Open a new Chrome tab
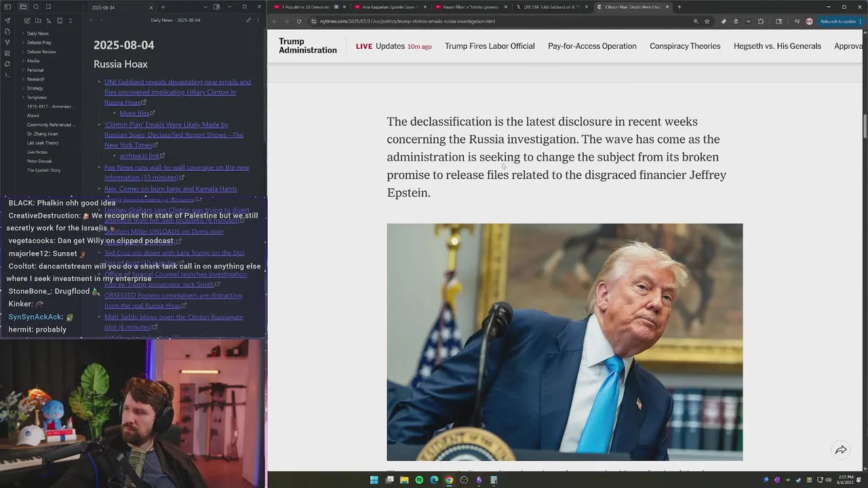Image resolution: width=868 pixels, height=488 pixels. (x=679, y=7)
